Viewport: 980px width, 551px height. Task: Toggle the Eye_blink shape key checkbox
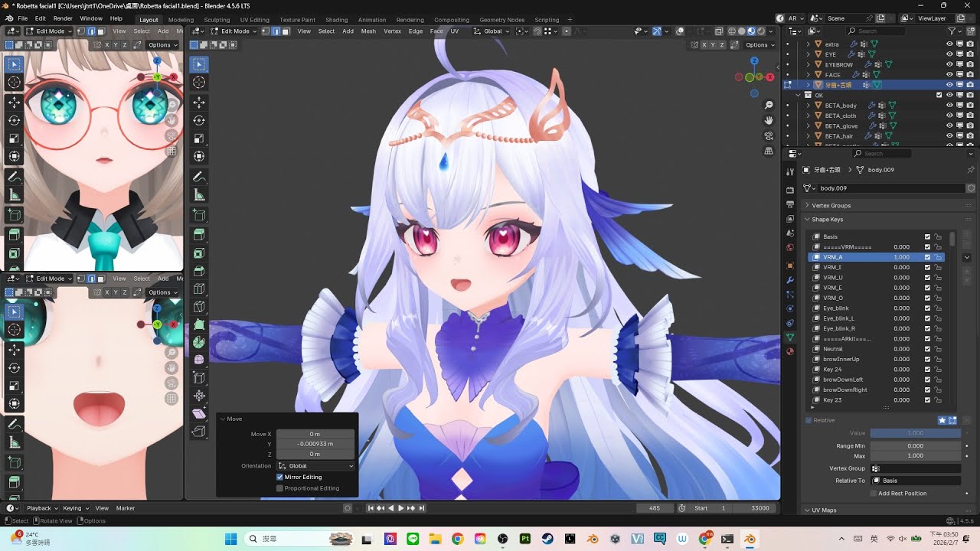coord(928,308)
